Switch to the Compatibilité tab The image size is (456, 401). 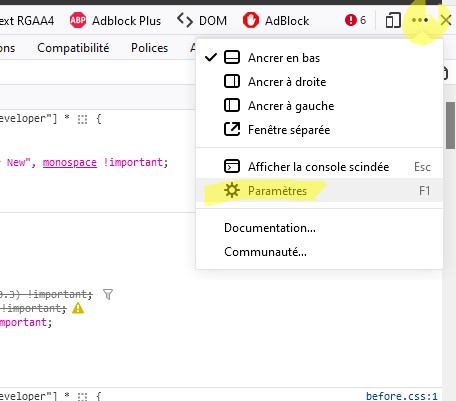(x=73, y=48)
